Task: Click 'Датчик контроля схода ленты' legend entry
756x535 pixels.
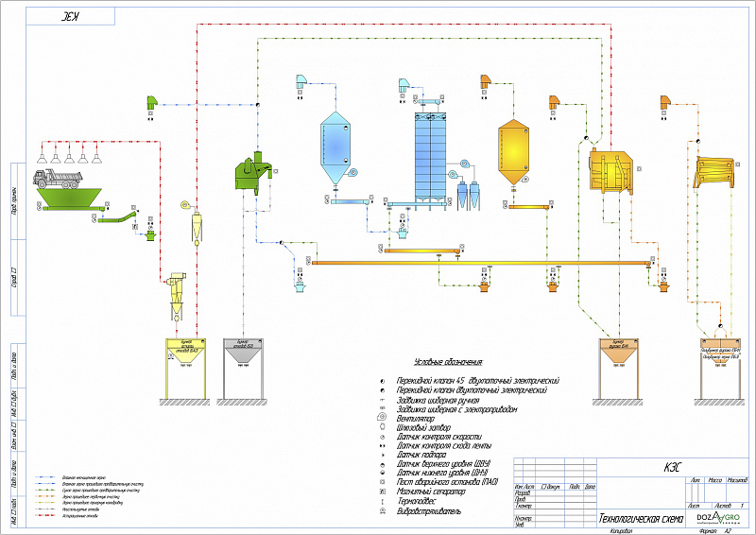Action: (444, 446)
